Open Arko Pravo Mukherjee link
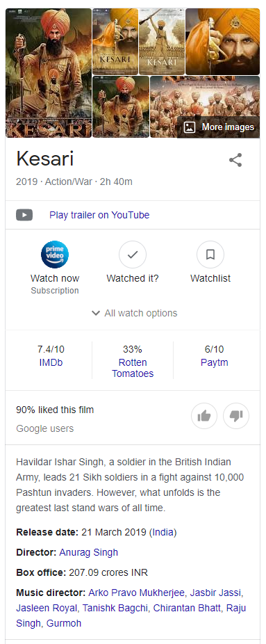 point(138,593)
